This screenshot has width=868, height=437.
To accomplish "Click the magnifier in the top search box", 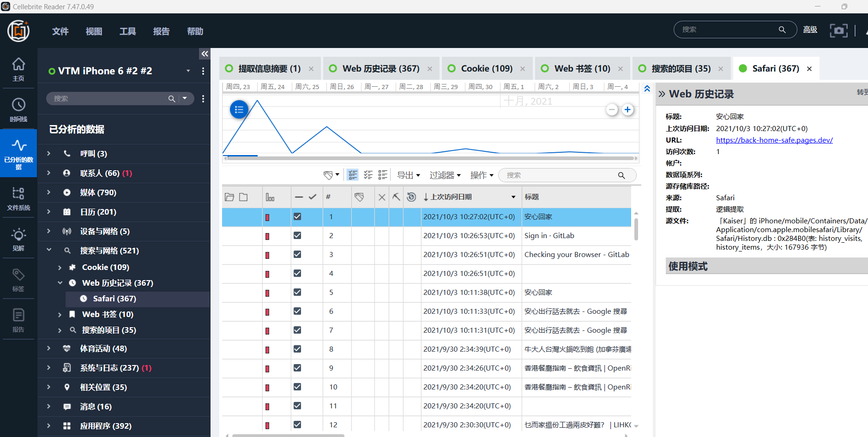I will tap(782, 30).
